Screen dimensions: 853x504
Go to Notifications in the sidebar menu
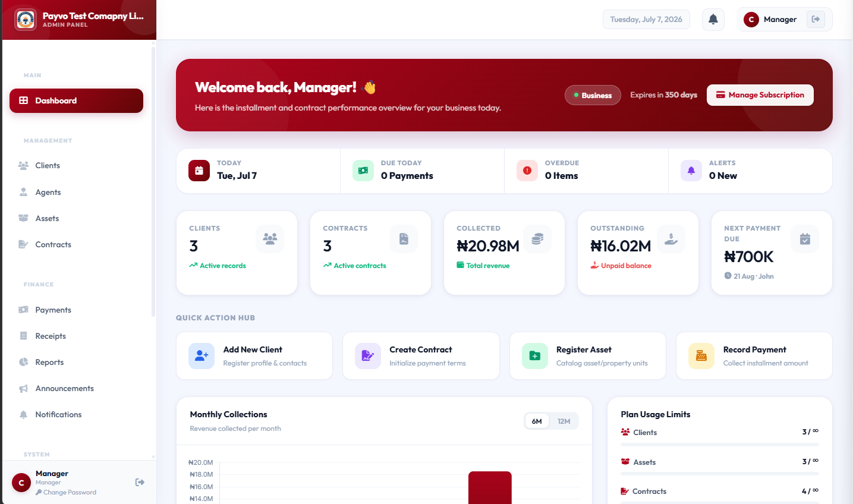[x=76, y=415]
